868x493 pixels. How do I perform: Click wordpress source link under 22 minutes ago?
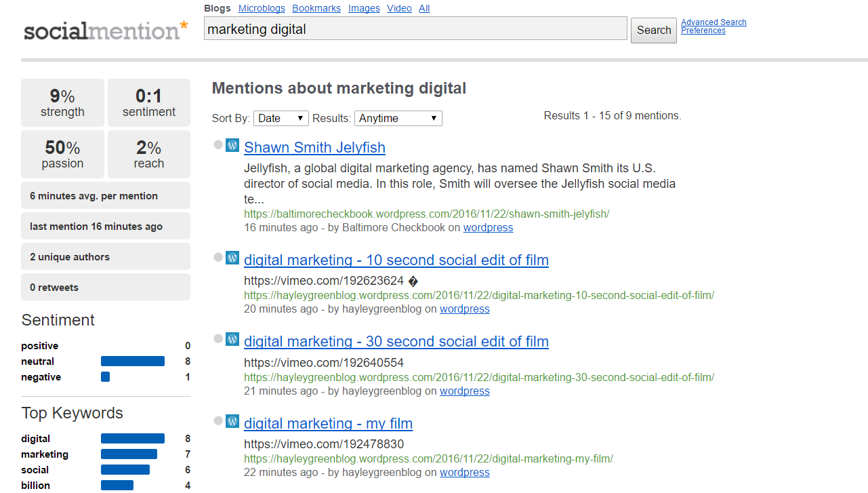pyautogui.click(x=464, y=473)
